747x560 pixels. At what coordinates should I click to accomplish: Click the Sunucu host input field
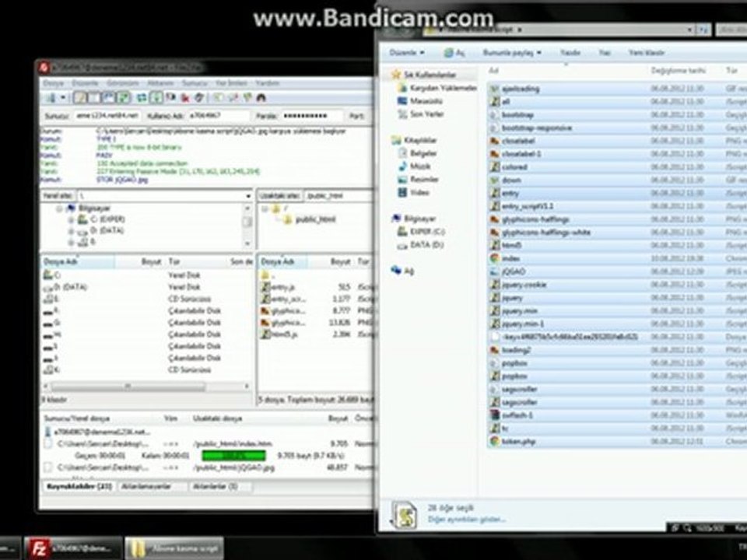pyautogui.click(x=107, y=116)
